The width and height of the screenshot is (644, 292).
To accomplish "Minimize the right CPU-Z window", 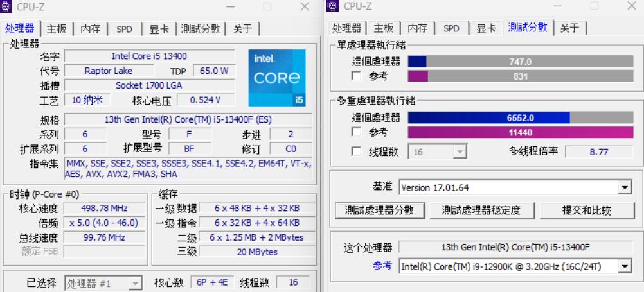I will 557,6.
